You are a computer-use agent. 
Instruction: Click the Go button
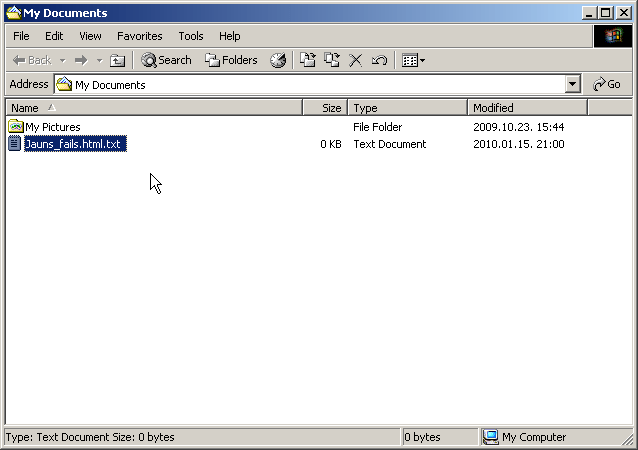[607, 85]
